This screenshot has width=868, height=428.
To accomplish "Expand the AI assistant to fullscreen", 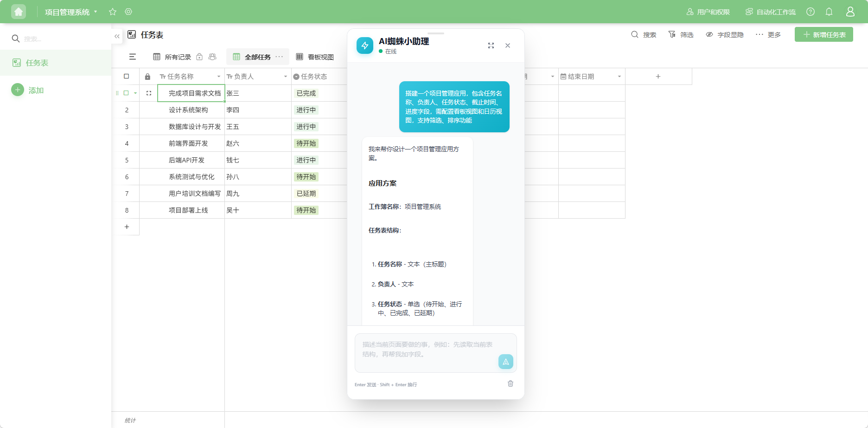I will (491, 45).
